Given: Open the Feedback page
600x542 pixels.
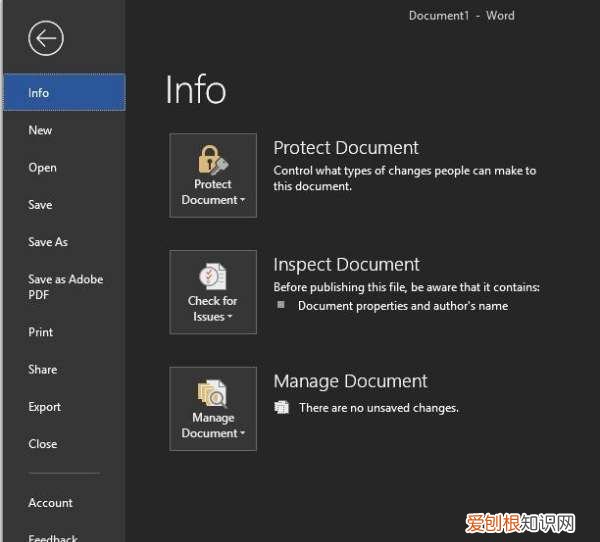Looking at the screenshot, I should 53,537.
